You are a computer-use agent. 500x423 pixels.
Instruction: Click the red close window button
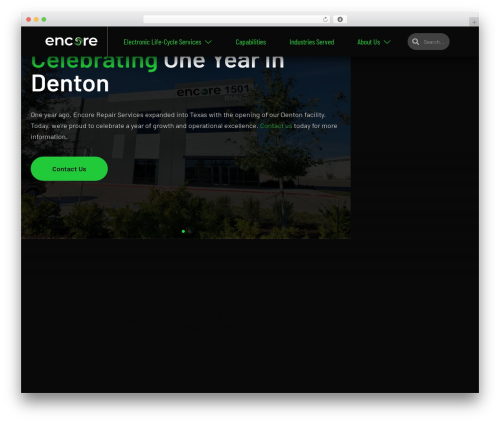(29, 19)
